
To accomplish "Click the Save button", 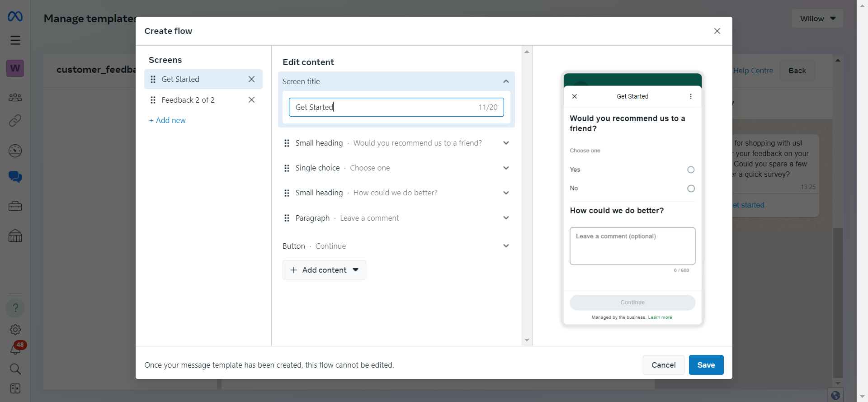I will 706,365.
